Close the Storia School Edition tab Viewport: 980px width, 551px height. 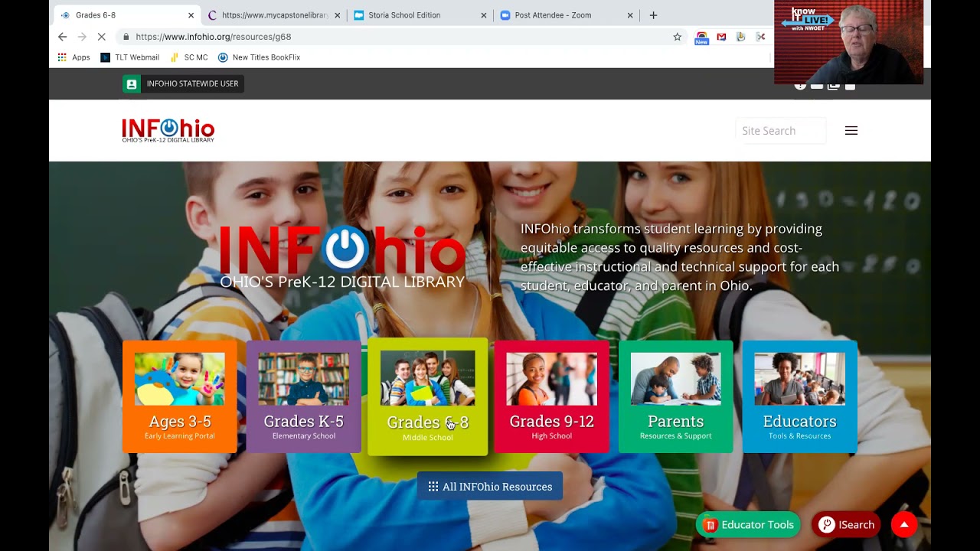click(x=483, y=15)
